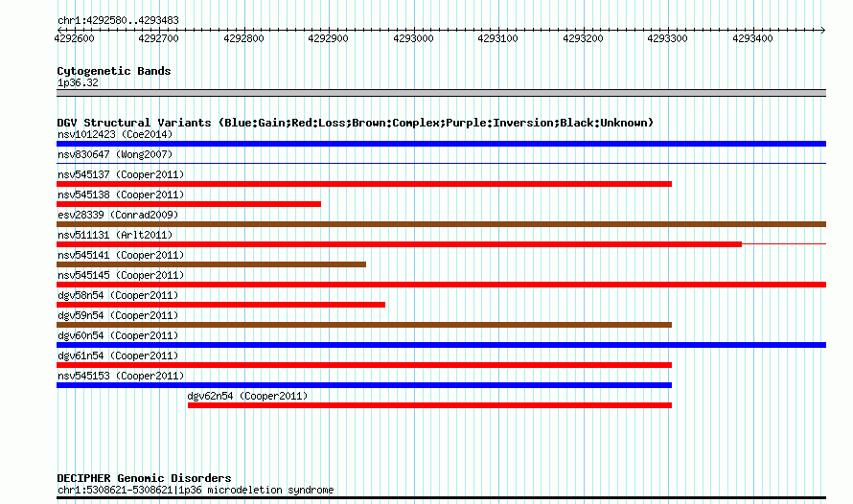853x504 pixels.
Task: Select the 1p36.32 band label
Action: (78, 82)
